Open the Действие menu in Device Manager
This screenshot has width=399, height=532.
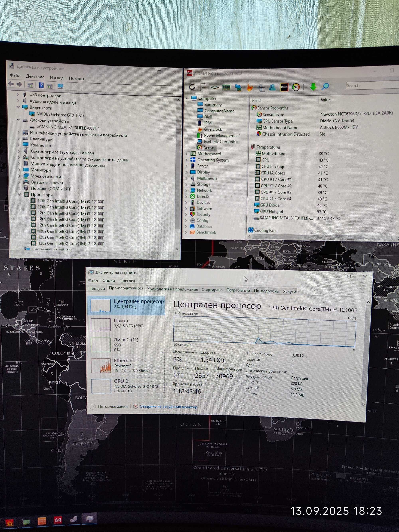click(35, 77)
